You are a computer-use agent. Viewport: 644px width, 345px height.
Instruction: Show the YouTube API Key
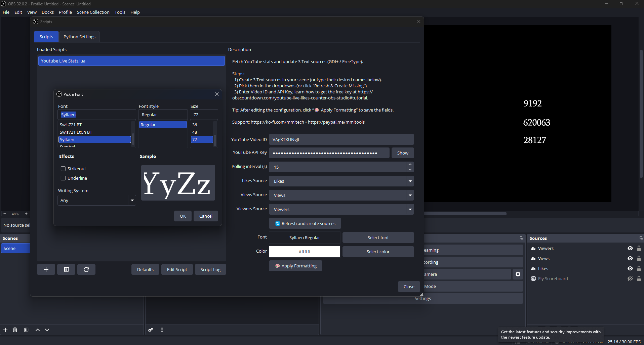click(x=402, y=153)
